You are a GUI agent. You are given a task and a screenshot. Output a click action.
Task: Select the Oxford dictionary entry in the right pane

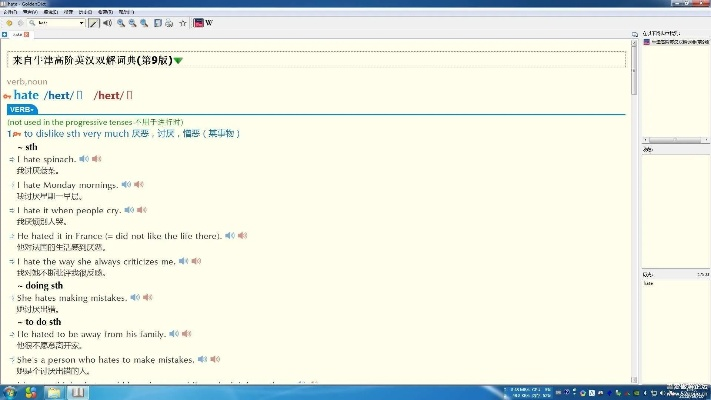tap(676, 42)
